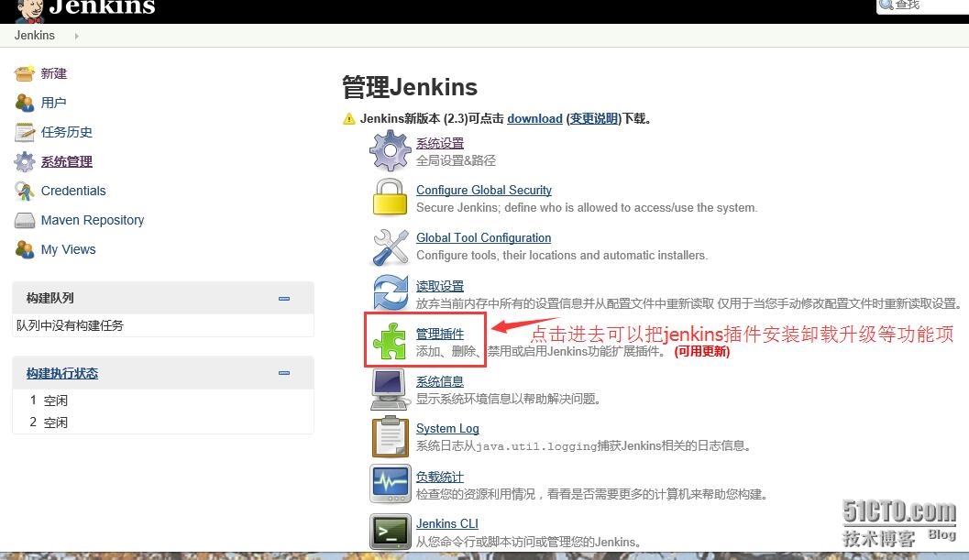Focus the 查找 search box
Screen dimensions: 969x560
[x=922, y=5]
